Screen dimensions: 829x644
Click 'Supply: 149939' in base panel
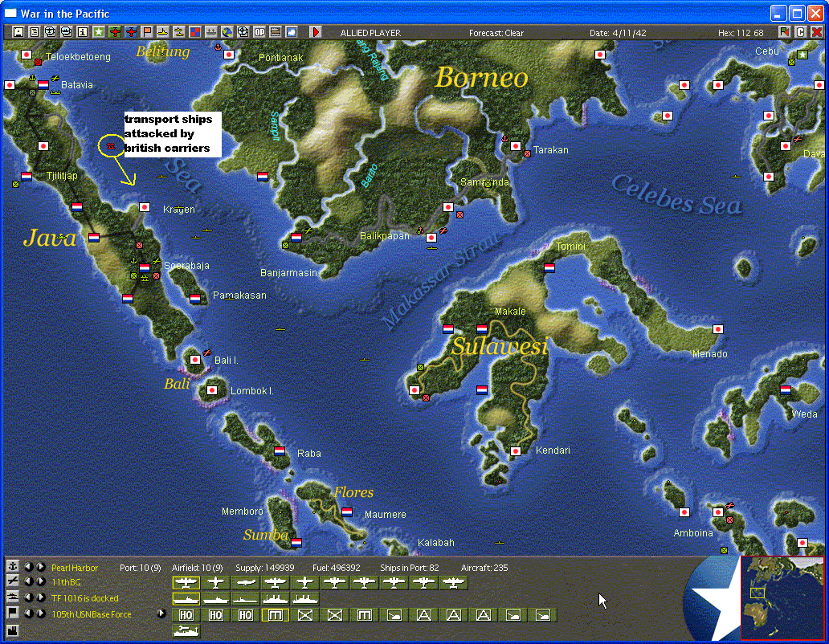[265, 568]
